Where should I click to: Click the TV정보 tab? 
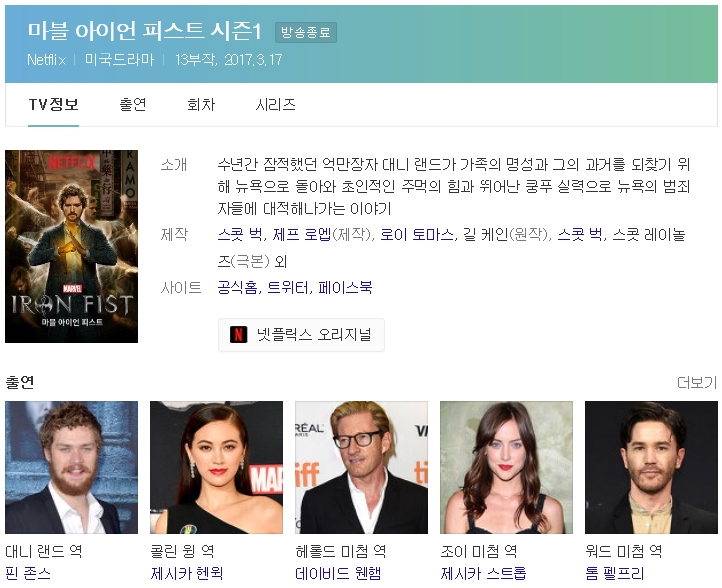(54, 105)
